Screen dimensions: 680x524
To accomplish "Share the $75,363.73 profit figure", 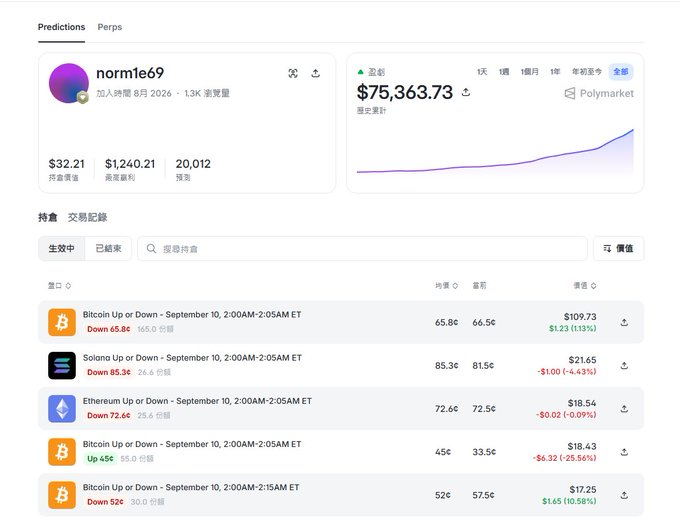I will [x=466, y=92].
